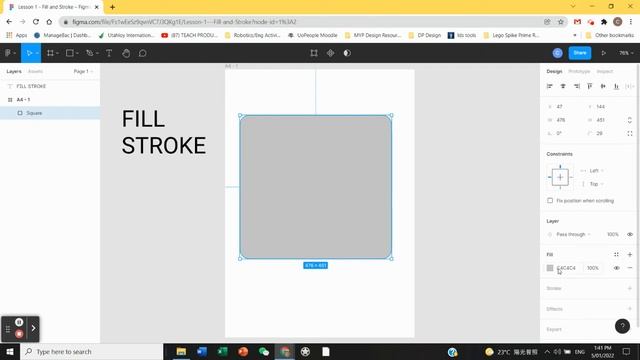Viewport: 640px width, 360px height.
Task: Click the Present play icon
Action: (x=603, y=53)
